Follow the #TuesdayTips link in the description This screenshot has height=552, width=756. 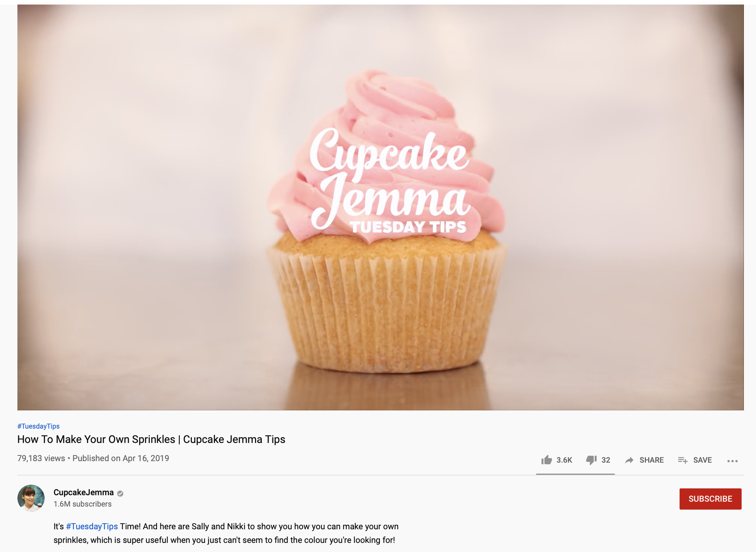(92, 526)
